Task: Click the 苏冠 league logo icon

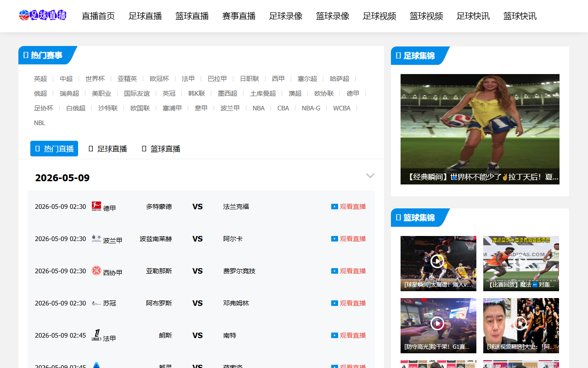Action: pyautogui.click(x=96, y=303)
